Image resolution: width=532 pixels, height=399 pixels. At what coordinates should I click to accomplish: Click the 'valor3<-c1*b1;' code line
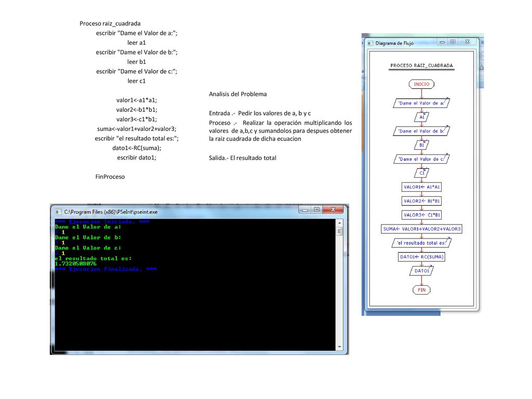pyautogui.click(x=137, y=119)
